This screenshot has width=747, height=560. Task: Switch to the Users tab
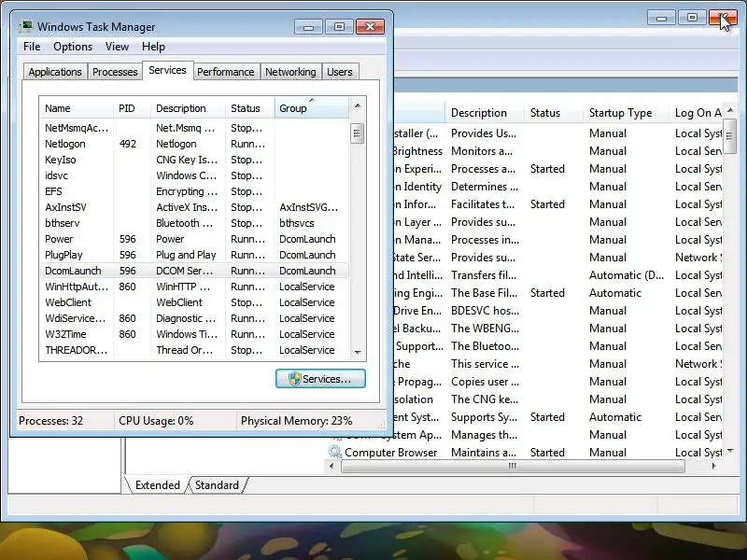(340, 72)
